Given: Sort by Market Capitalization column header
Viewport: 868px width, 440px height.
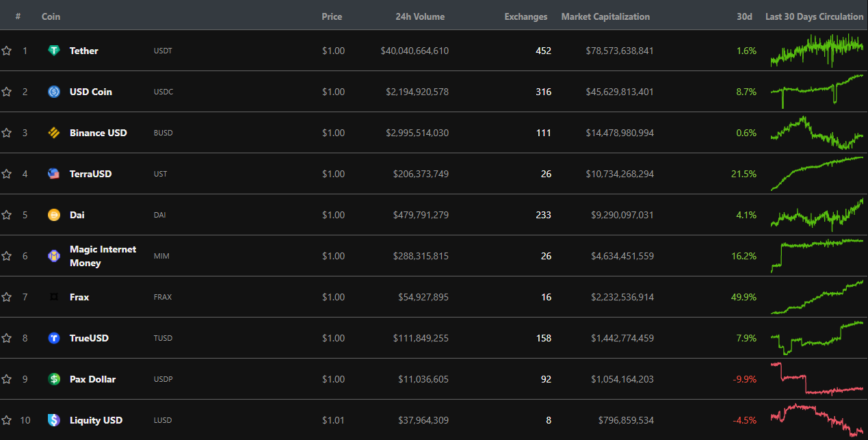Looking at the screenshot, I should [x=605, y=16].
